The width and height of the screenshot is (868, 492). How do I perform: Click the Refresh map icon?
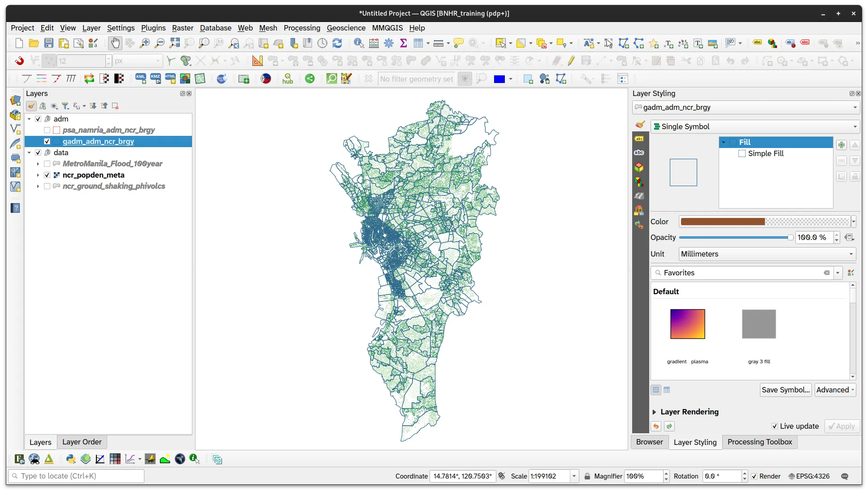pos(337,43)
